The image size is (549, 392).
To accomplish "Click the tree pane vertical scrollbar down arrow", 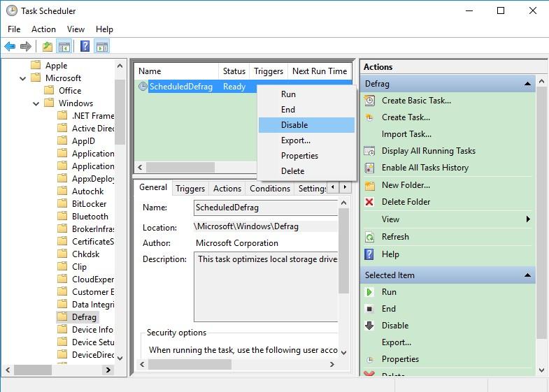I will click(120, 358).
